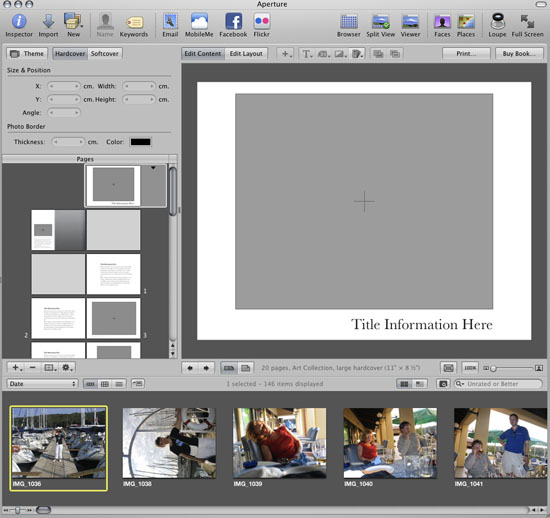
Task: Switch to Split View layout
Action: pyautogui.click(x=381, y=22)
